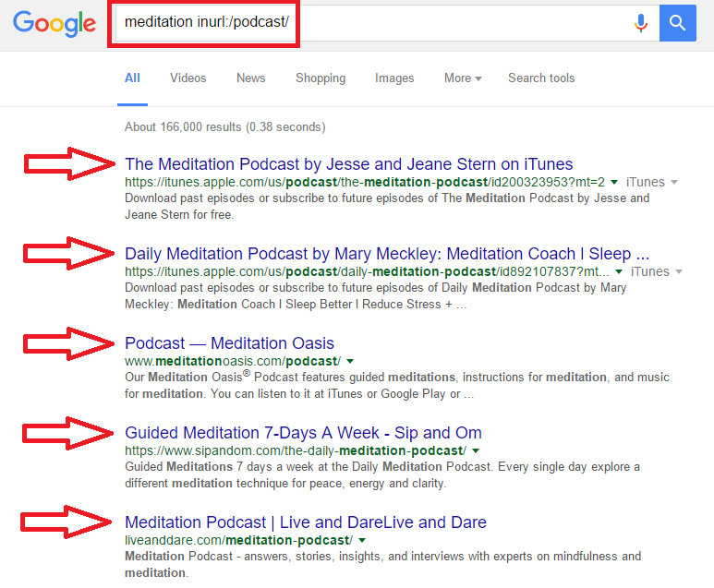Open iTunes dropdown on Jesse and Jeane Stern result
This screenshot has width=714, height=588.
[x=651, y=182]
